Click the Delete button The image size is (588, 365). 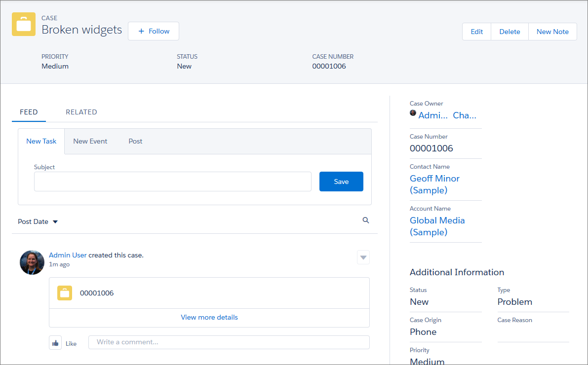tap(510, 32)
